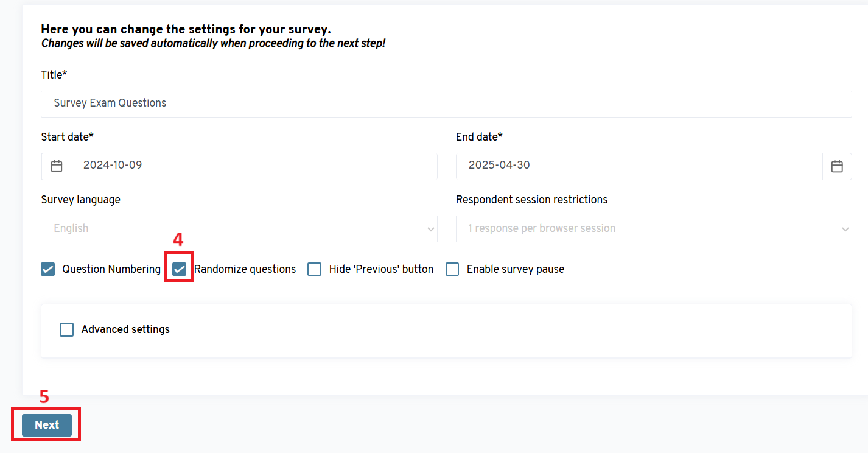Screen dimensions: 868x453
Task: Click the 'Advanced settings' label text
Action: [x=125, y=329]
